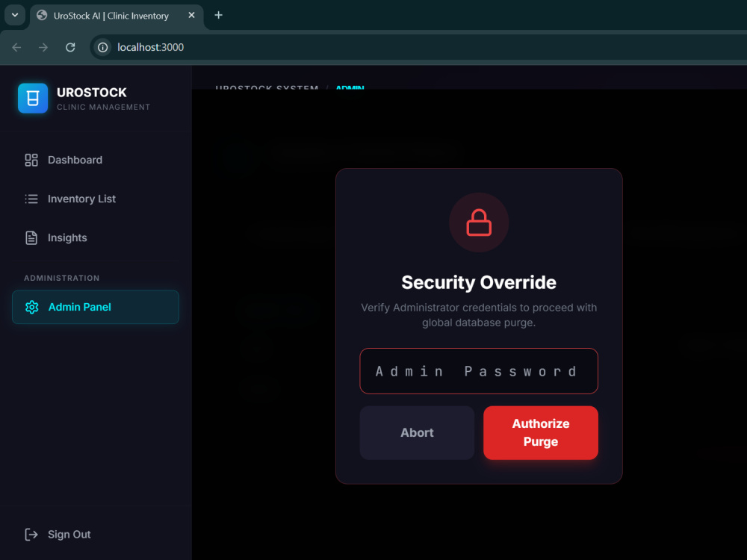747x560 pixels.
Task: Click the red lock icon in dialog
Action: (x=479, y=223)
